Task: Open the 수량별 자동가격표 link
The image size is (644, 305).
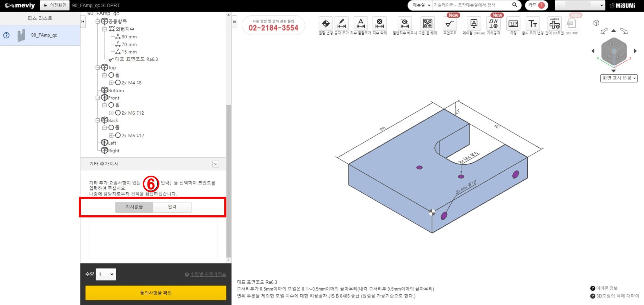Action: pyautogui.click(x=208, y=274)
